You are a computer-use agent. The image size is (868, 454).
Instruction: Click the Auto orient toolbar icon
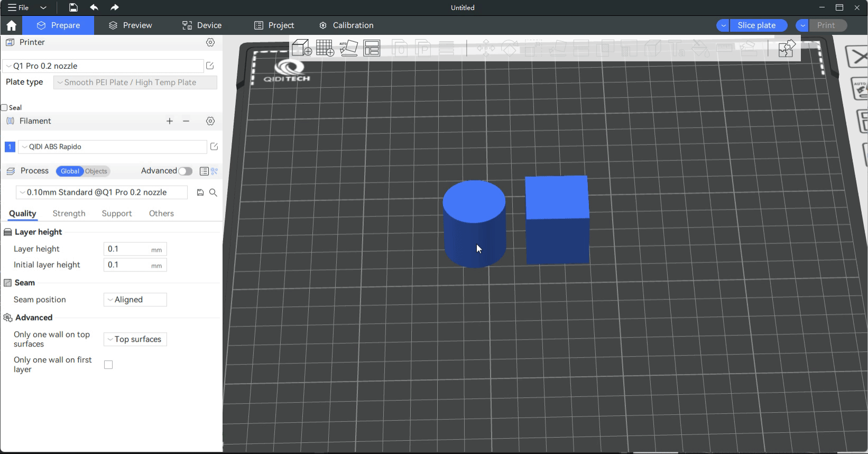click(348, 48)
